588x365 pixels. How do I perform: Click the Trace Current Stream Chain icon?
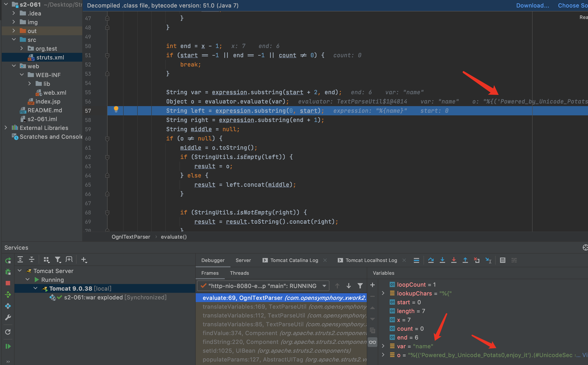[x=514, y=260]
